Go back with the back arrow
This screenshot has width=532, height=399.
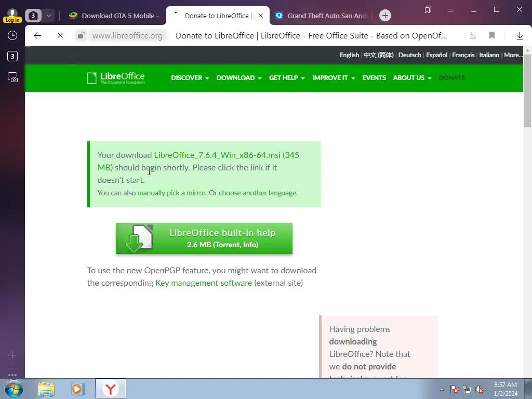click(37, 35)
